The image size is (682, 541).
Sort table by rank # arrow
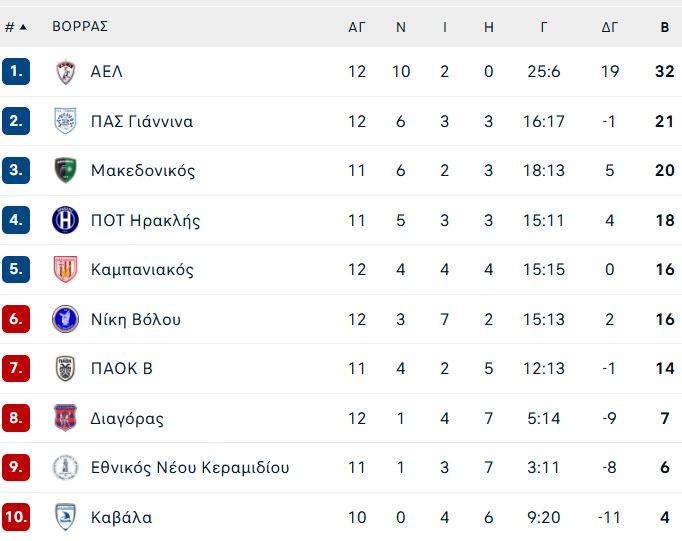click(x=16, y=27)
